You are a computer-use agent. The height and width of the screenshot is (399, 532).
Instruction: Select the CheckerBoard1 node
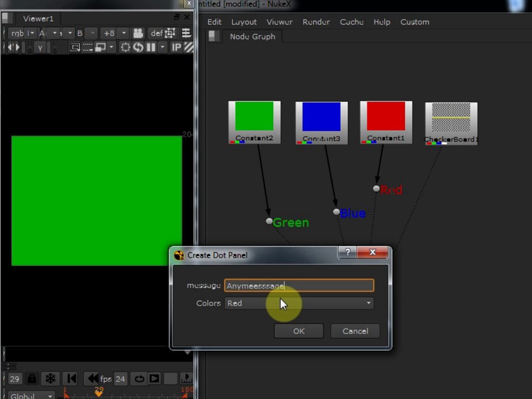451,124
